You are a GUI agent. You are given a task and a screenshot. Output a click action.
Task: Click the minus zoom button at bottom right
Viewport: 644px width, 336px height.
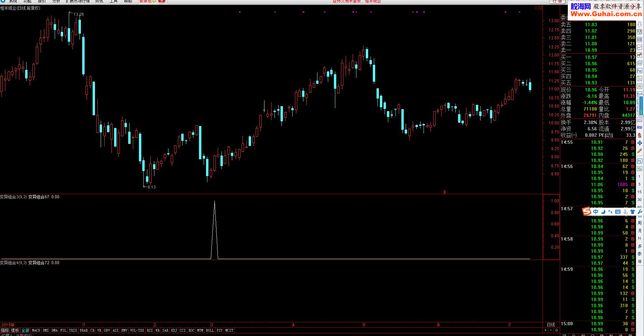coord(551,330)
